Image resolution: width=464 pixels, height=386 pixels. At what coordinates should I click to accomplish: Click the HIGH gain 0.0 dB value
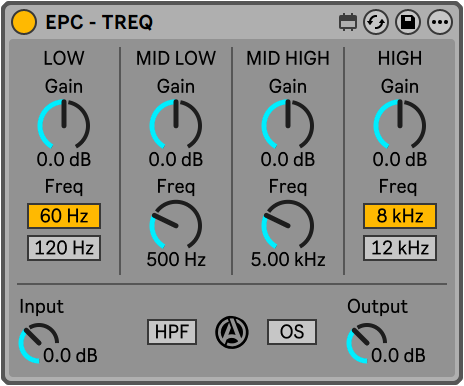(x=400, y=159)
